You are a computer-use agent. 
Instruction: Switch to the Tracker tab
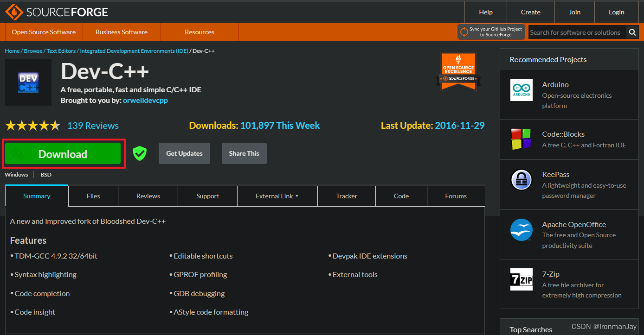tap(347, 196)
